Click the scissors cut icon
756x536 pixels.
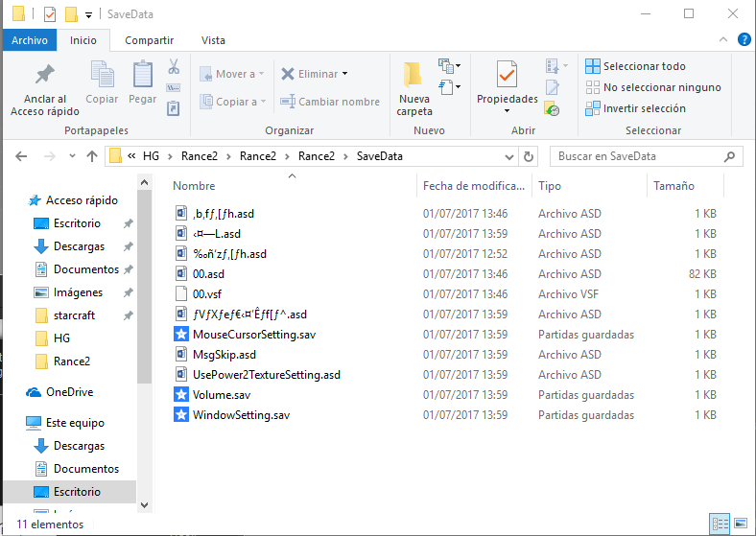pyautogui.click(x=174, y=67)
